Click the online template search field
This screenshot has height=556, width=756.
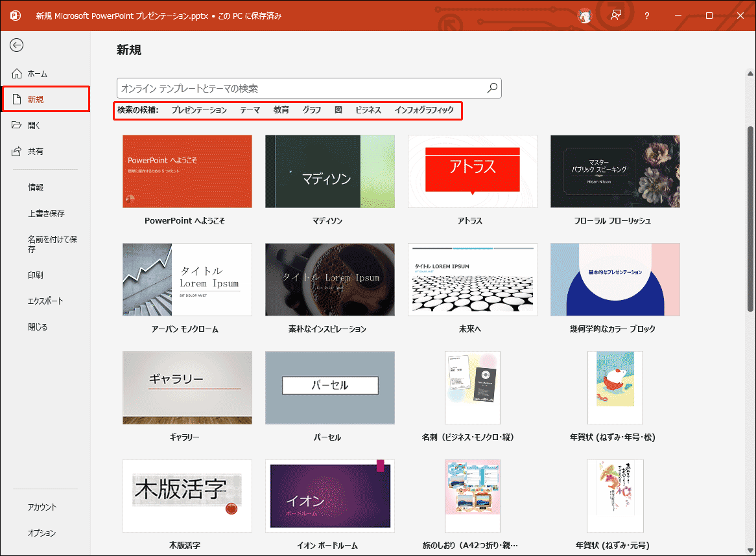(309, 88)
